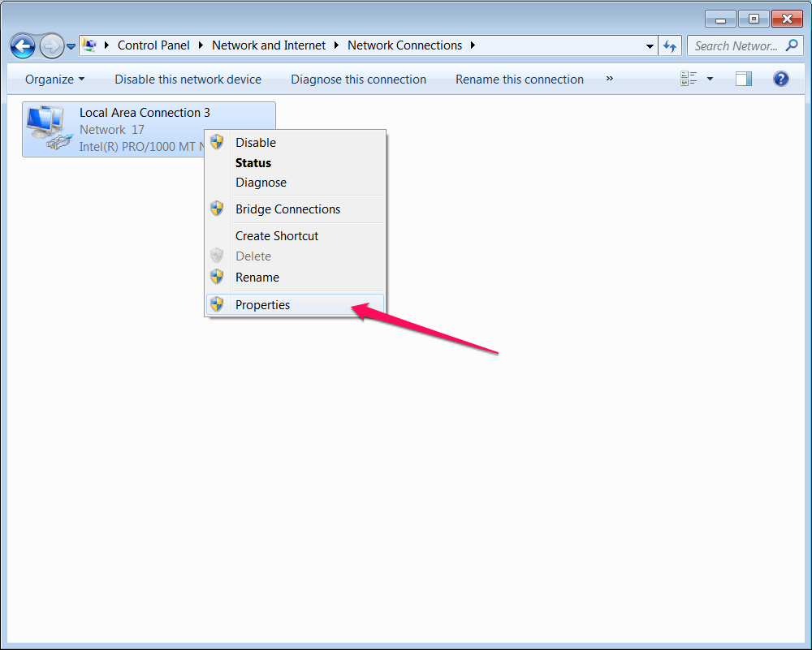This screenshot has height=650, width=812.
Task: Click Diagnose this connection
Action: (x=358, y=80)
